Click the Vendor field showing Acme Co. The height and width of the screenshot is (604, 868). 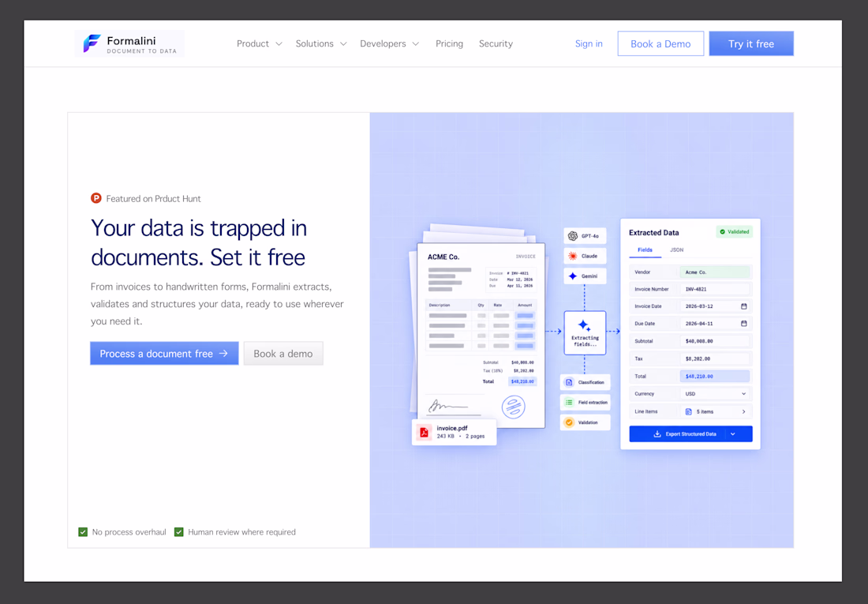[715, 272]
